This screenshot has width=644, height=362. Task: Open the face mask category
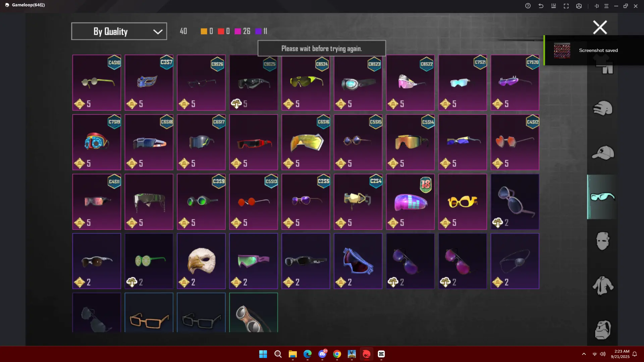(603, 241)
